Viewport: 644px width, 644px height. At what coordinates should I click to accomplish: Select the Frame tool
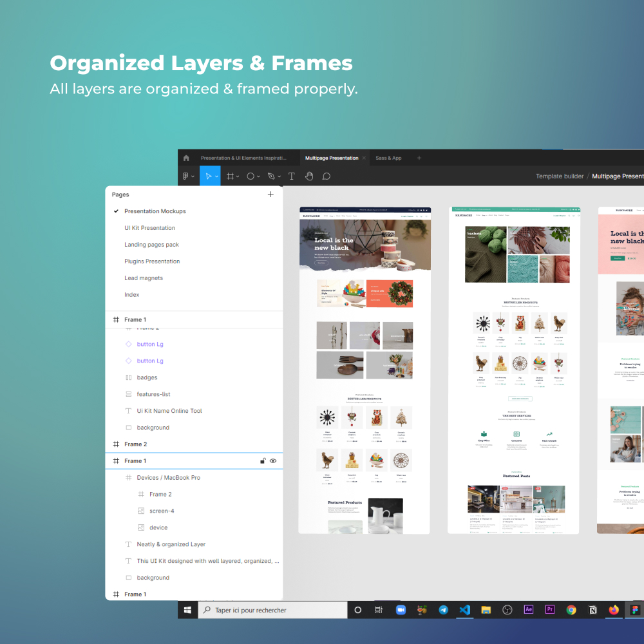click(230, 176)
